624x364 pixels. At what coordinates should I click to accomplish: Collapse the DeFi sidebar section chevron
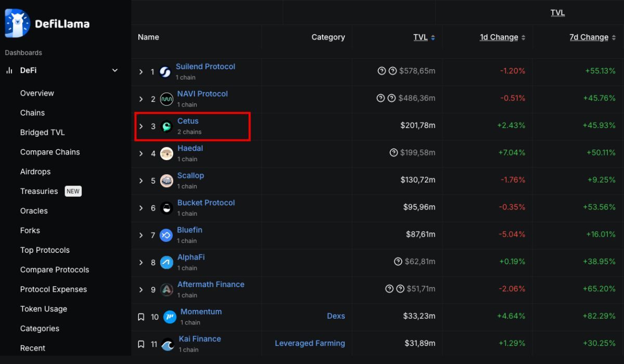pyautogui.click(x=115, y=71)
